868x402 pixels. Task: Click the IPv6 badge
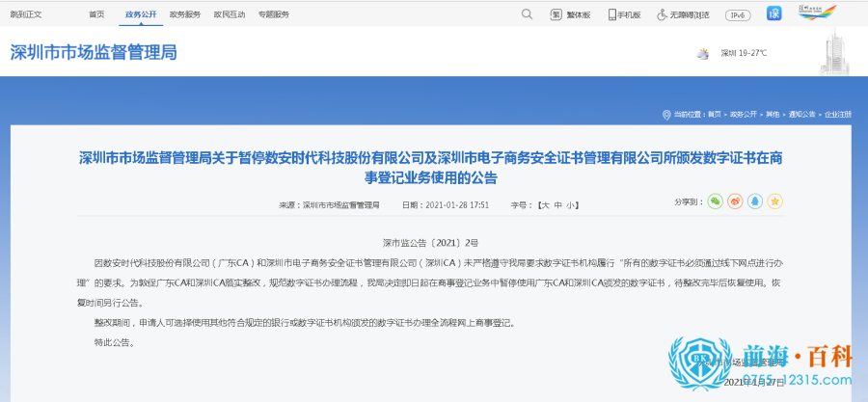click(738, 15)
